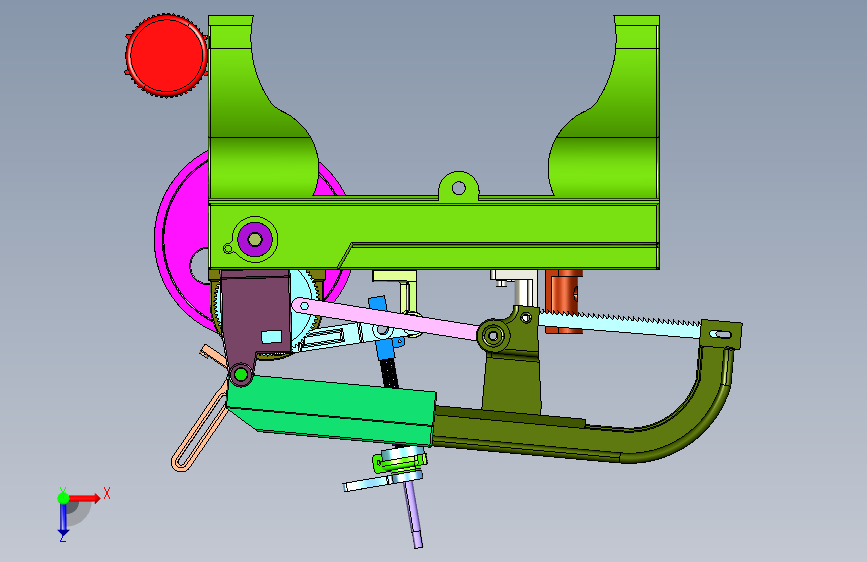Click the copper-colored bushing under the frame
867x562 pixels.
point(564,301)
